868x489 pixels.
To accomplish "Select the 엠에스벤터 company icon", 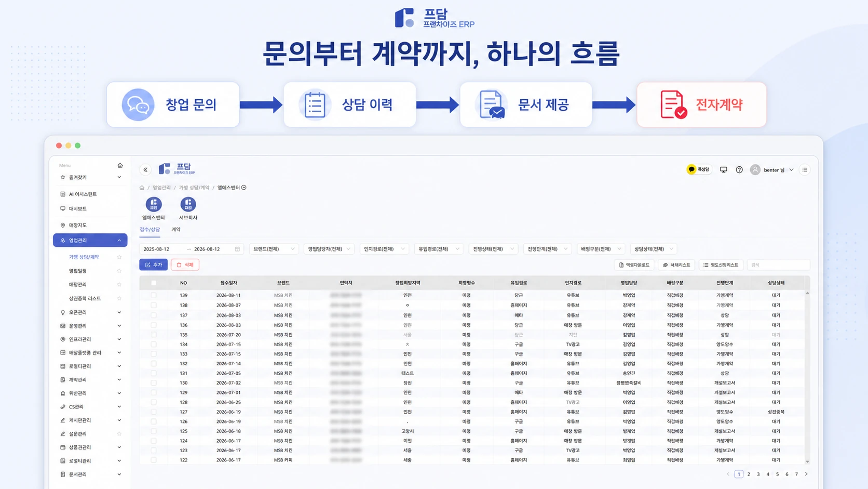I will [x=154, y=204].
